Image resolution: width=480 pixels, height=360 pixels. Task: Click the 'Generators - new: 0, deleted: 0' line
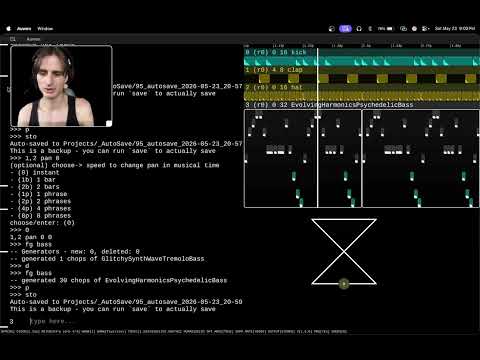pyautogui.click(x=75, y=252)
